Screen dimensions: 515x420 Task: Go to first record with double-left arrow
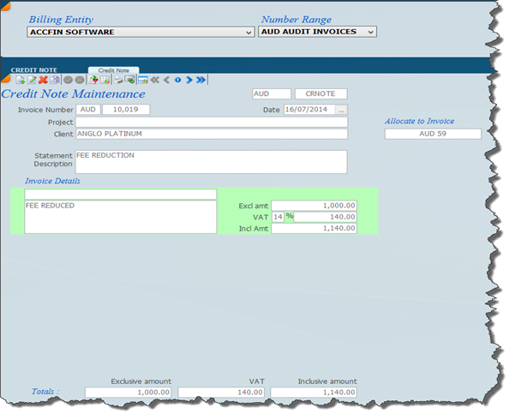tap(154, 80)
